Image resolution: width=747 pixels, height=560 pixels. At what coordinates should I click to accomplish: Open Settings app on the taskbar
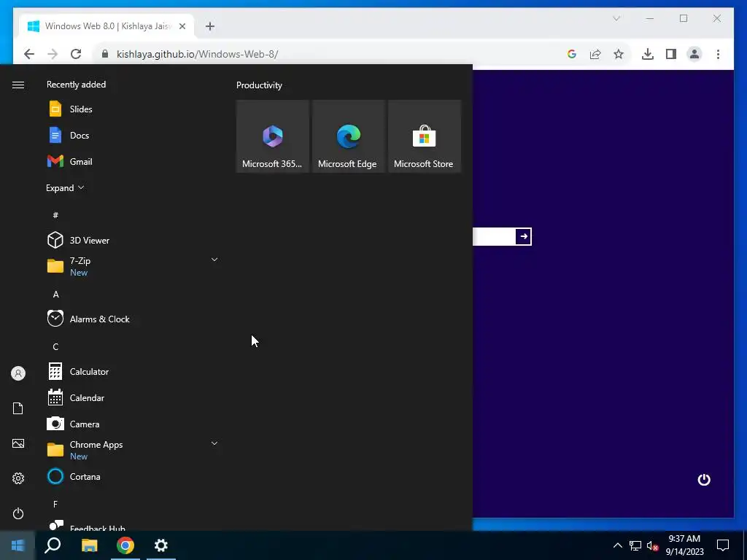pos(161,545)
